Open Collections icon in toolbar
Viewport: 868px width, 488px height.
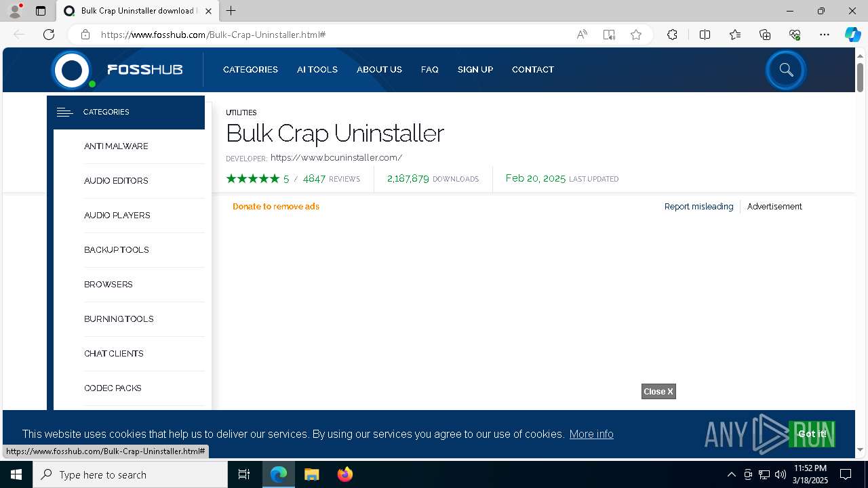pos(765,35)
